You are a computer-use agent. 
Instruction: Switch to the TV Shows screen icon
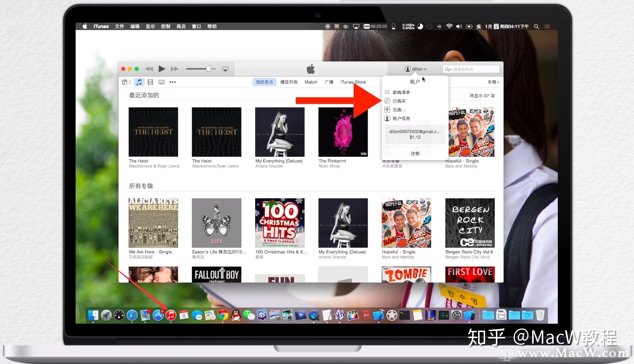(x=161, y=82)
